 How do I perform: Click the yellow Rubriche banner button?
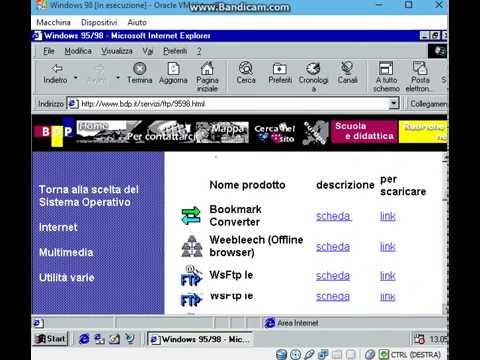[x=423, y=132]
